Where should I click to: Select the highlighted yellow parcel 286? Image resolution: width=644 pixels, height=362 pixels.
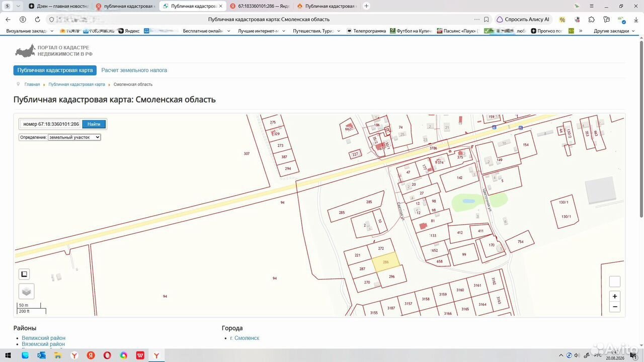[x=386, y=262]
